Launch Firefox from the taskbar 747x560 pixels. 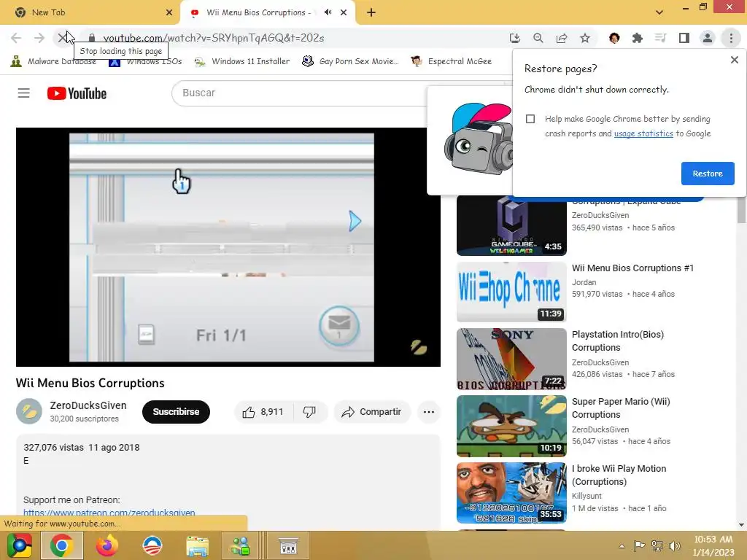click(x=107, y=545)
